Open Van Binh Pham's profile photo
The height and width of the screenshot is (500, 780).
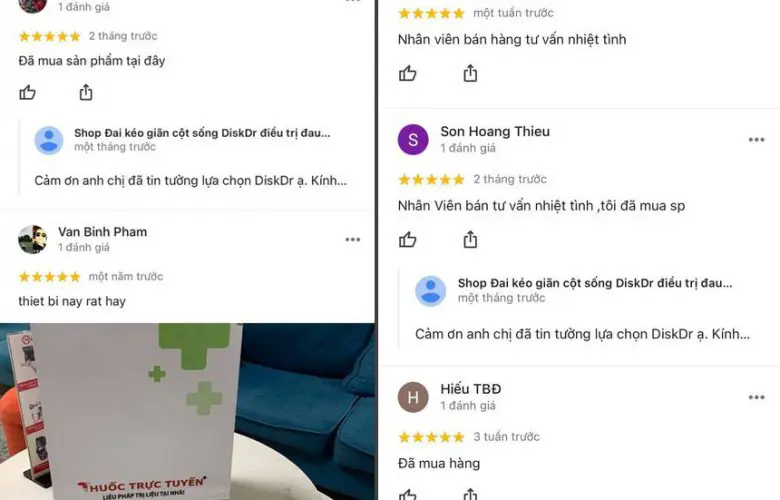tap(33, 239)
